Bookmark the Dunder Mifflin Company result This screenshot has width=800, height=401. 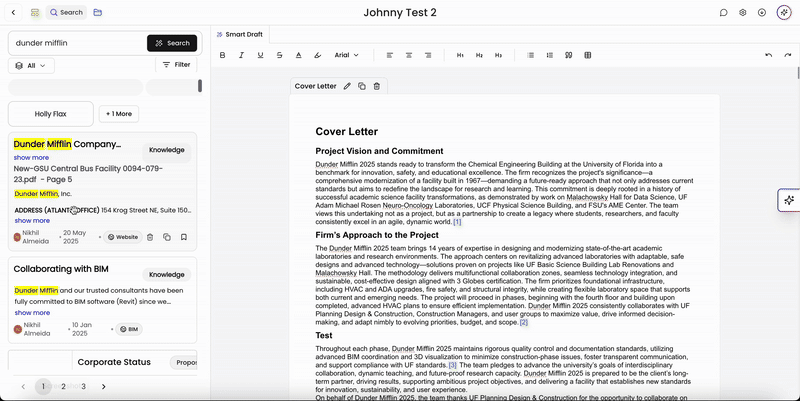[184, 237]
